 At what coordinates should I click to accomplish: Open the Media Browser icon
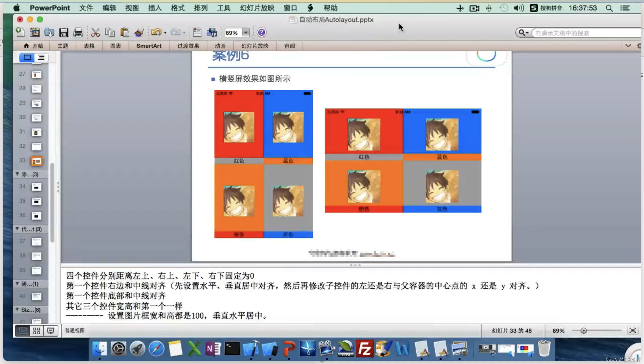point(212,33)
